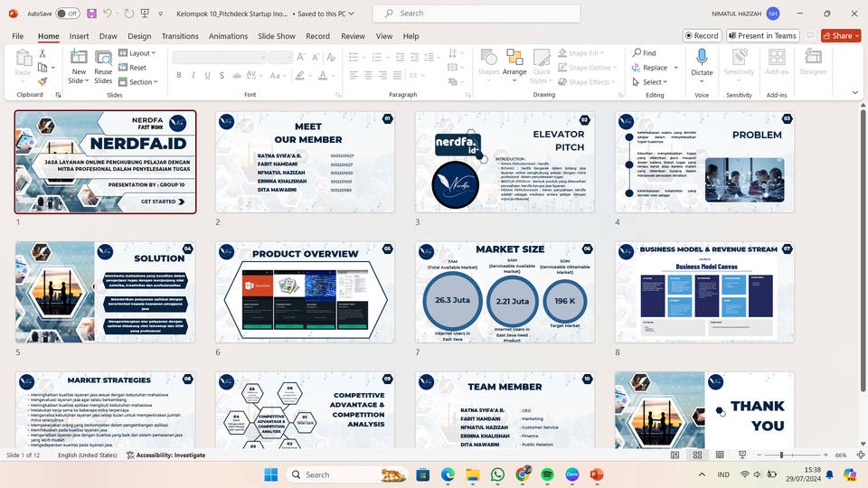Image resolution: width=868 pixels, height=488 pixels.
Task: Switch to the Insert tab
Action: 80,36
